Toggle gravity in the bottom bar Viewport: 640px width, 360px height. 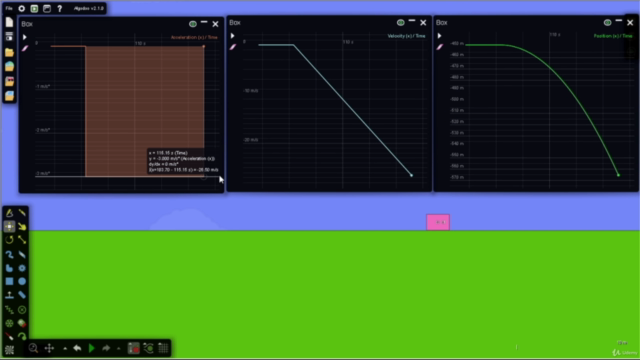(x=133, y=348)
